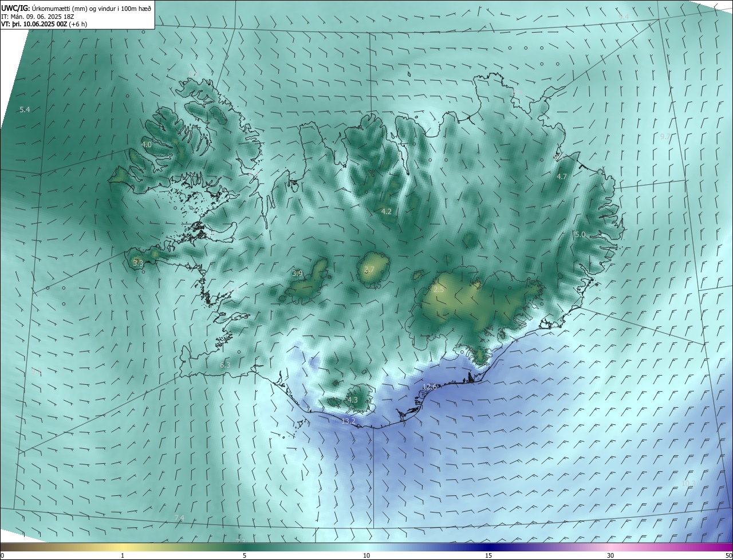
Task: Click the 4.0 value label on the map
Action: pyautogui.click(x=147, y=145)
